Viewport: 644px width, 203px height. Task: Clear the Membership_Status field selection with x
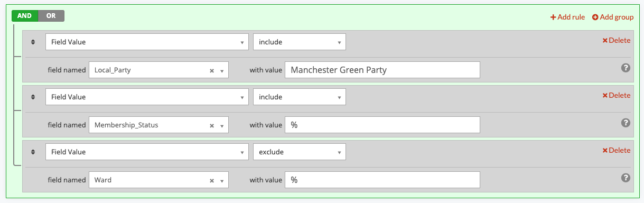point(211,125)
